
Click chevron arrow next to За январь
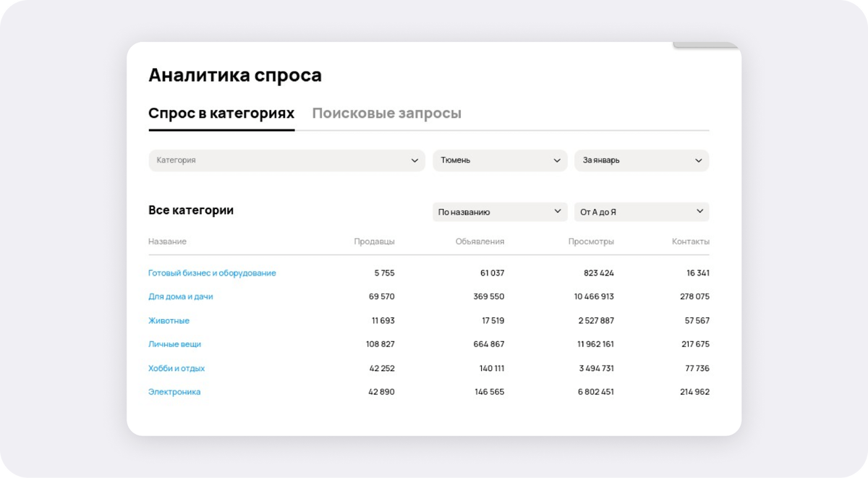[x=699, y=161]
